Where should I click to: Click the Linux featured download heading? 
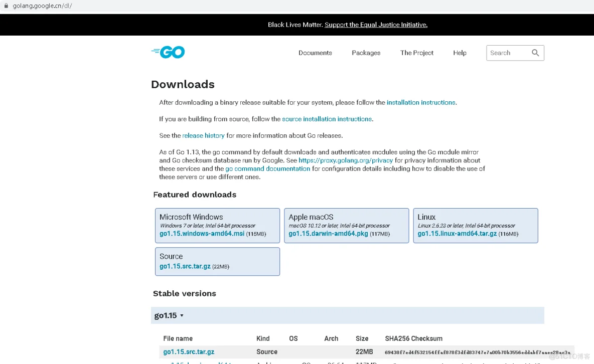coord(426,217)
